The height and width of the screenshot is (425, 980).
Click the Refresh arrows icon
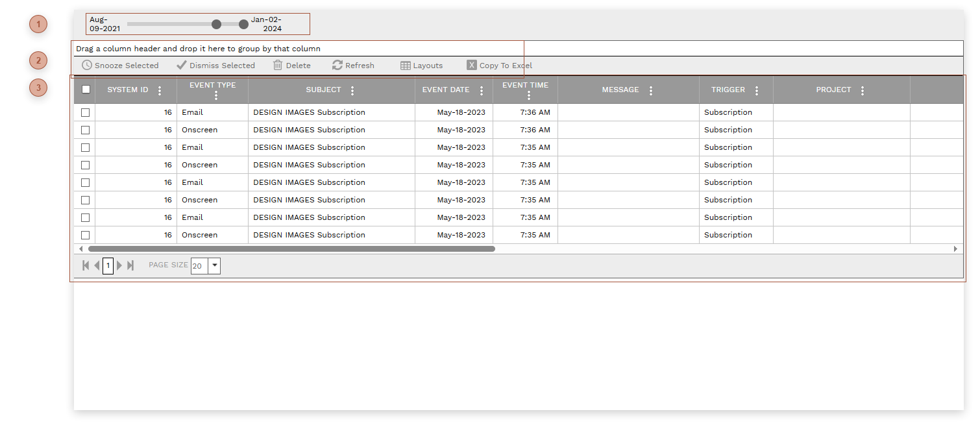337,66
